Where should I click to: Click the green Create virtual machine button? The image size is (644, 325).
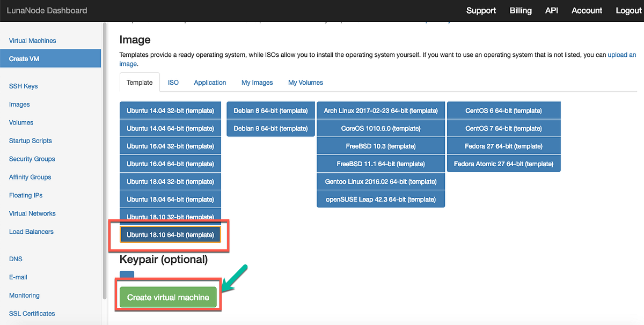pyautogui.click(x=168, y=298)
